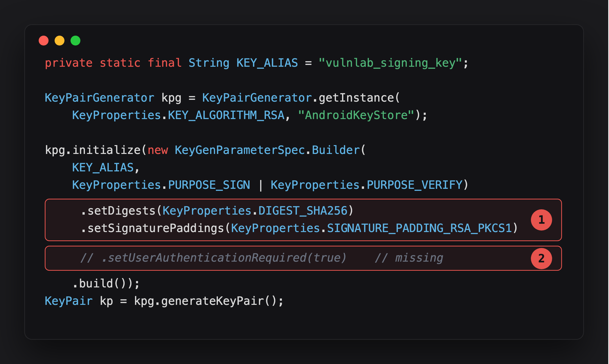The height and width of the screenshot is (364, 609).
Task: Click the 'getInstance' method call
Action: (x=356, y=98)
